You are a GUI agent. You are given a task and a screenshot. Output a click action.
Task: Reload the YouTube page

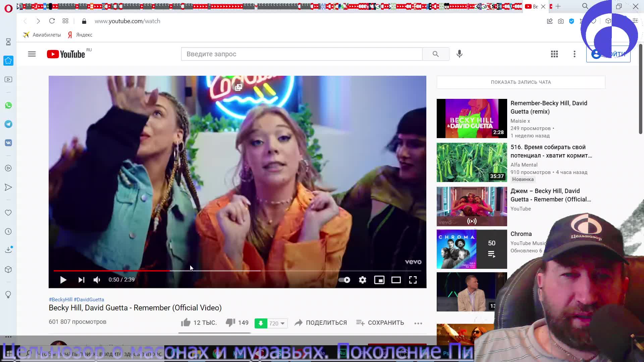pyautogui.click(x=52, y=21)
